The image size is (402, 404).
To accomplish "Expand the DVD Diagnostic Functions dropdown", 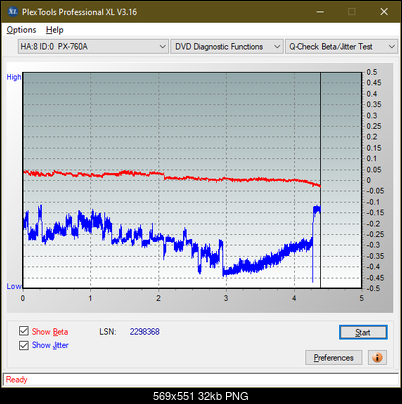I will click(x=227, y=47).
